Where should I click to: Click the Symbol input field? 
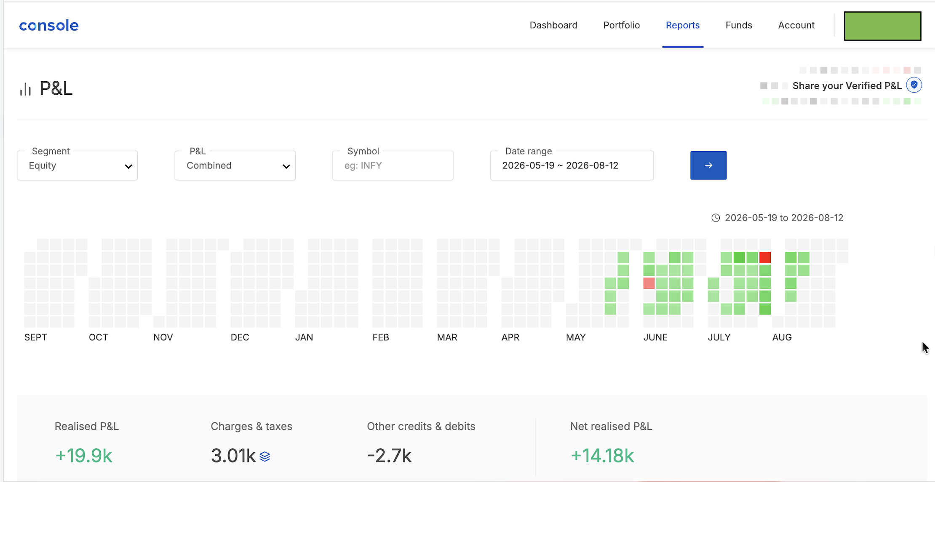pyautogui.click(x=393, y=165)
